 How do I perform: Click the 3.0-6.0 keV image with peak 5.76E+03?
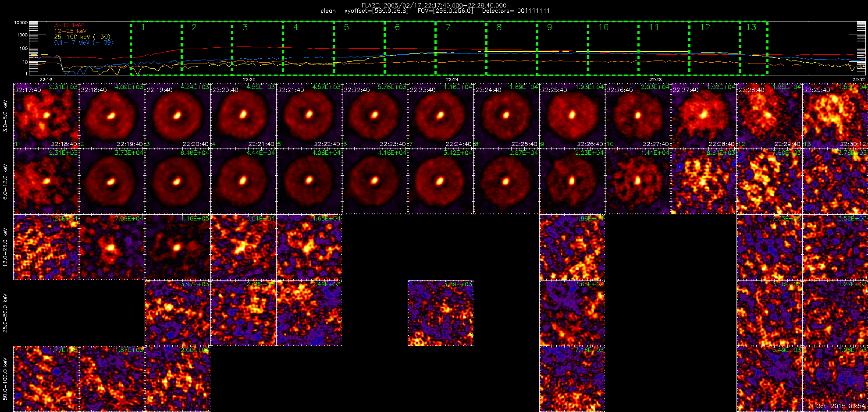point(375,116)
